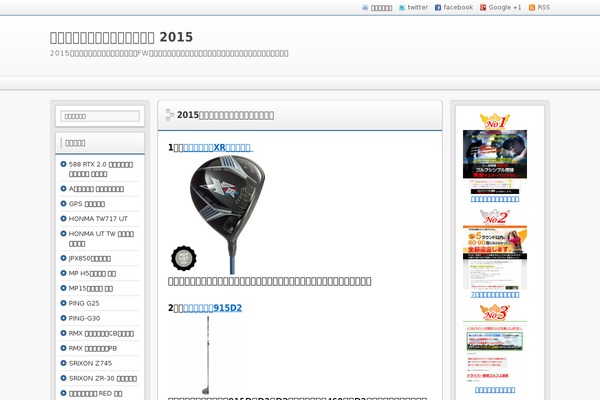Click the XR driver product image

[227, 214]
